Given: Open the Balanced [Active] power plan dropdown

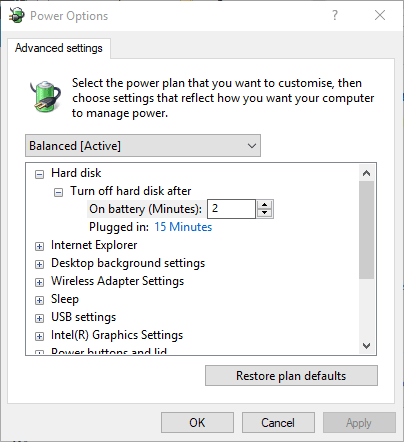Looking at the screenshot, I should coord(143,146).
